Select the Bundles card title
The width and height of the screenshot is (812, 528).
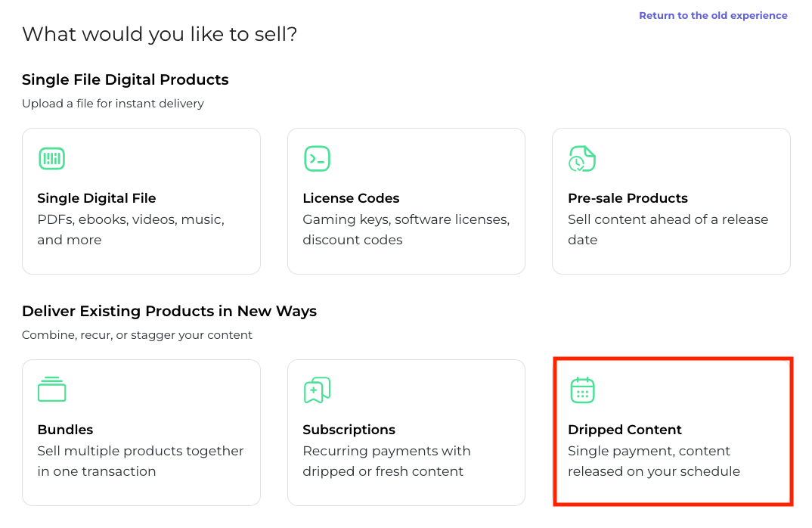pos(65,430)
